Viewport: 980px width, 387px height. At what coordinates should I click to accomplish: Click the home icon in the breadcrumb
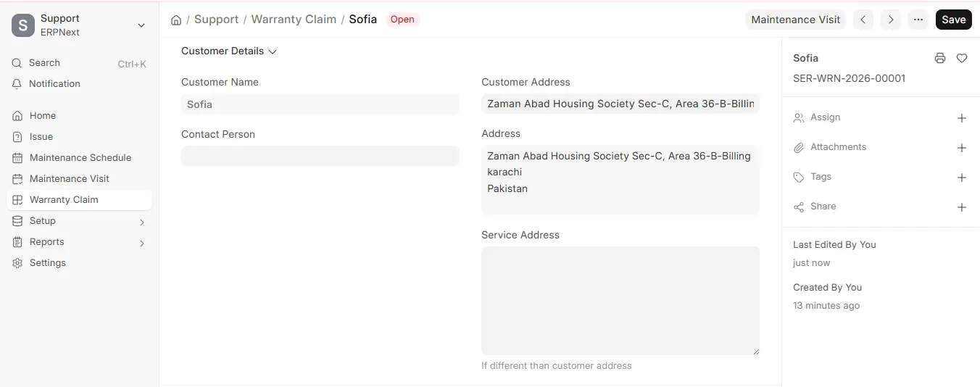pyautogui.click(x=176, y=20)
